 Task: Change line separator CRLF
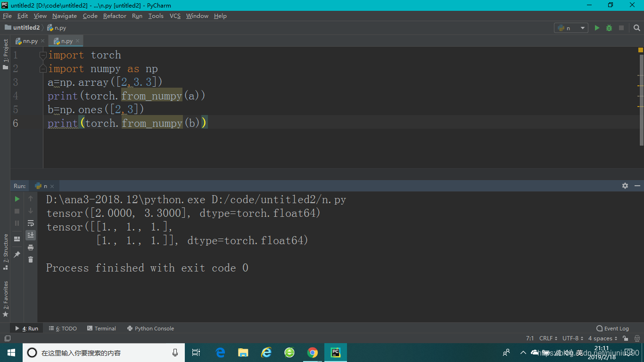548,338
